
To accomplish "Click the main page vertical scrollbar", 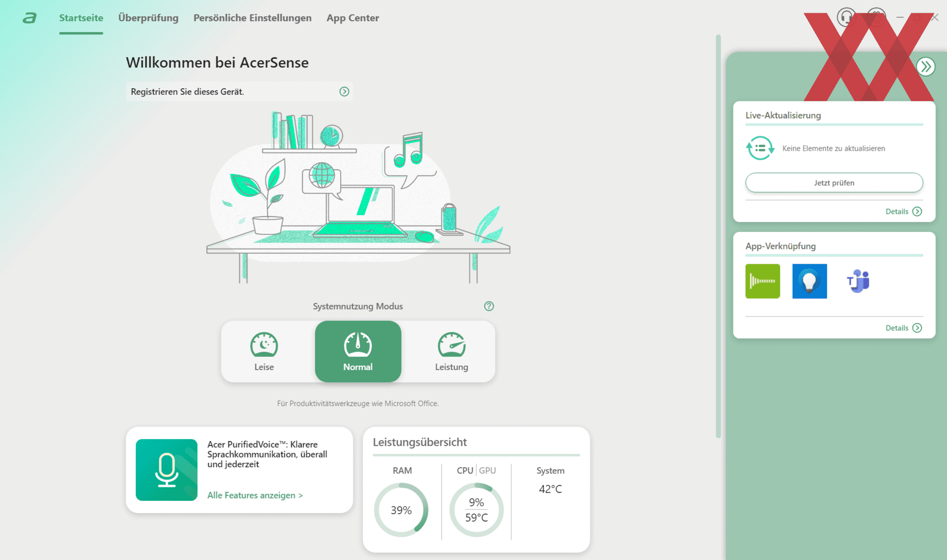I will point(718,236).
